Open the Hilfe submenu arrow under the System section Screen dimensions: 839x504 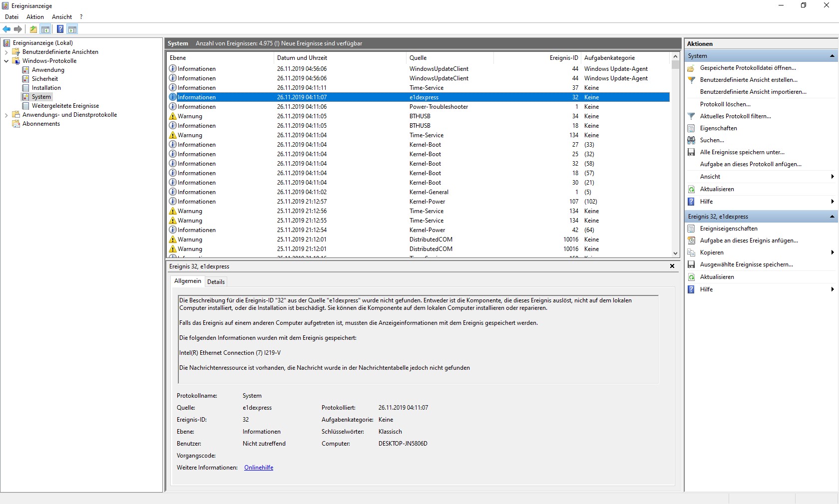tap(833, 202)
